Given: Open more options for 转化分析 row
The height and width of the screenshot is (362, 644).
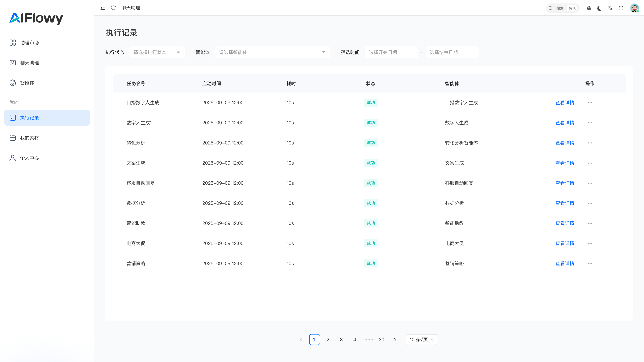Looking at the screenshot, I should click(590, 143).
